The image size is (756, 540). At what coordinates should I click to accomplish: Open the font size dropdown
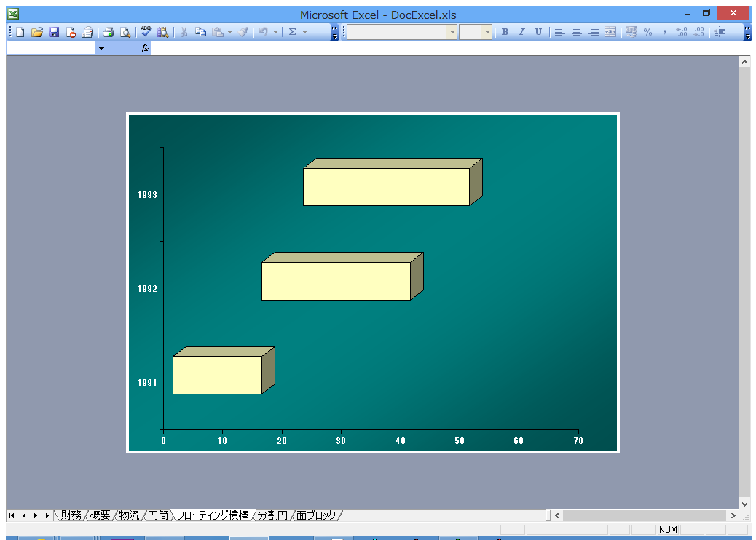[487, 32]
